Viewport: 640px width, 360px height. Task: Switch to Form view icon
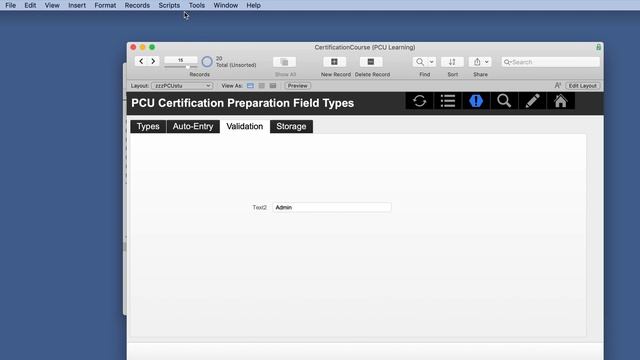pos(250,86)
